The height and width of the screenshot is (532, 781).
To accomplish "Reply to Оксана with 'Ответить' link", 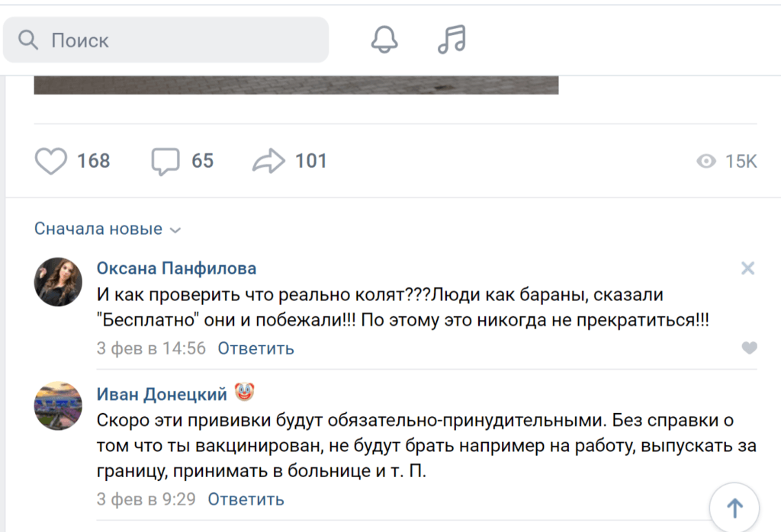I will (256, 348).
